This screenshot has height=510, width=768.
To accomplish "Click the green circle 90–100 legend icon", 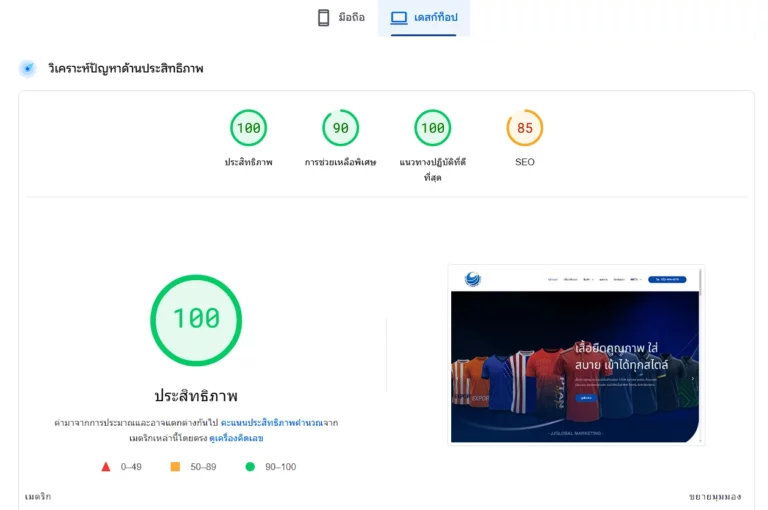I will pos(250,467).
